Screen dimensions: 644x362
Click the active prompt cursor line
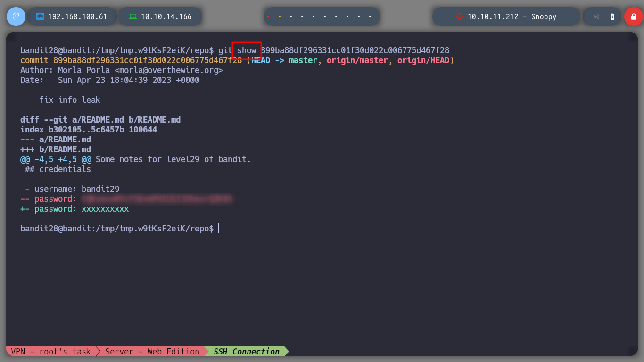click(x=120, y=229)
